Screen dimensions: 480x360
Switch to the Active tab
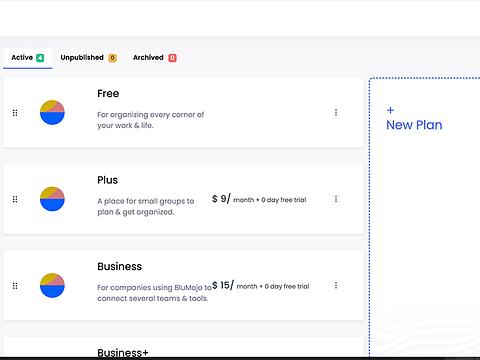click(x=28, y=58)
